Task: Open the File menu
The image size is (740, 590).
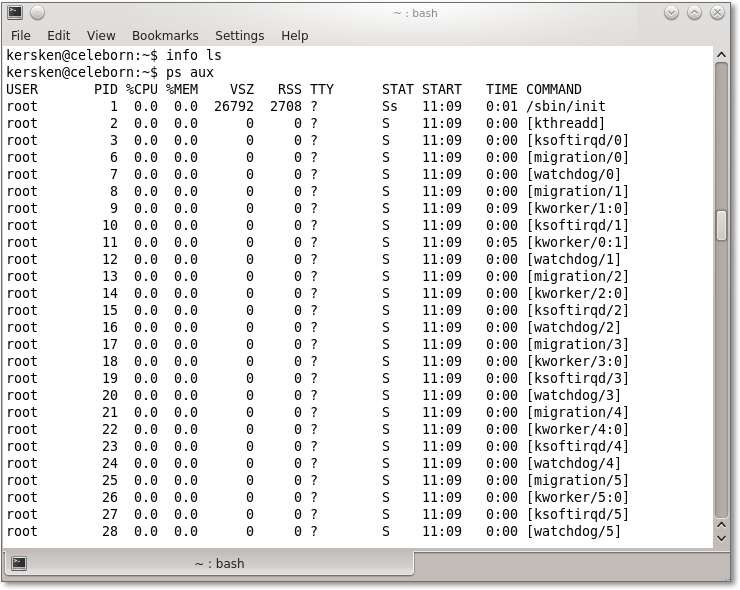Action: (x=21, y=35)
